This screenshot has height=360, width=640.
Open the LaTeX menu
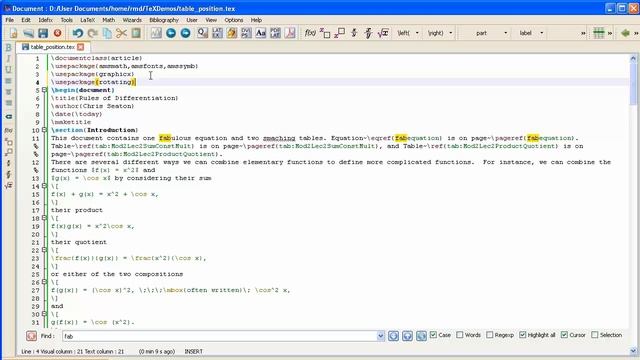(87, 20)
